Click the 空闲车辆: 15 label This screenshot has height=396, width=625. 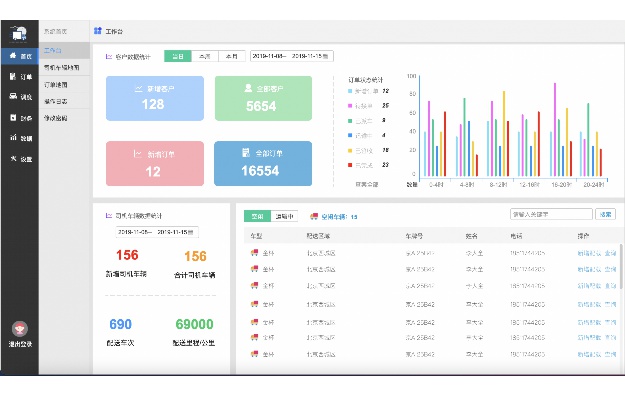pos(339,217)
